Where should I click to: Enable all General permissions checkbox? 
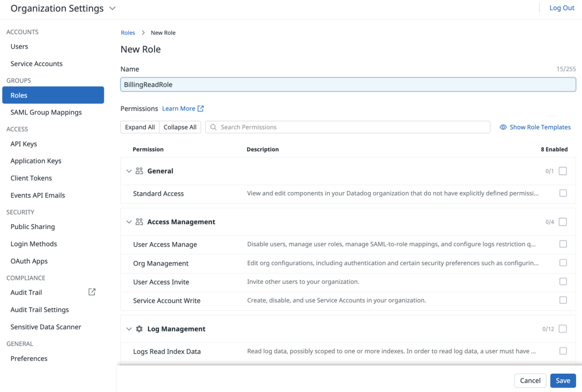pos(563,171)
